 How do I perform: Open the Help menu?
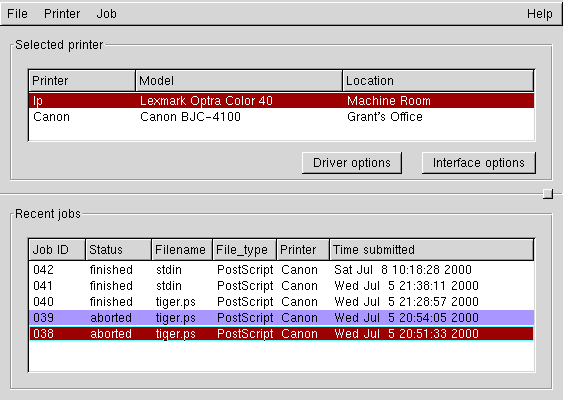coord(539,14)
